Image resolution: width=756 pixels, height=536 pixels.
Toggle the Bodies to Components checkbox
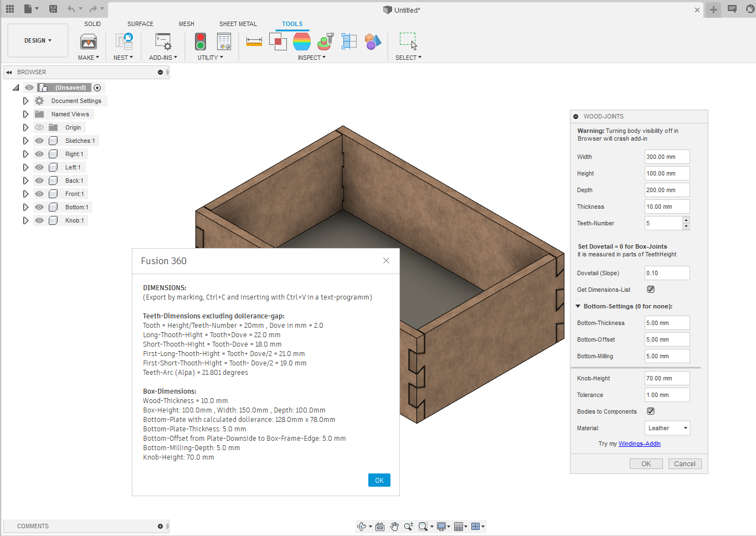651,411
